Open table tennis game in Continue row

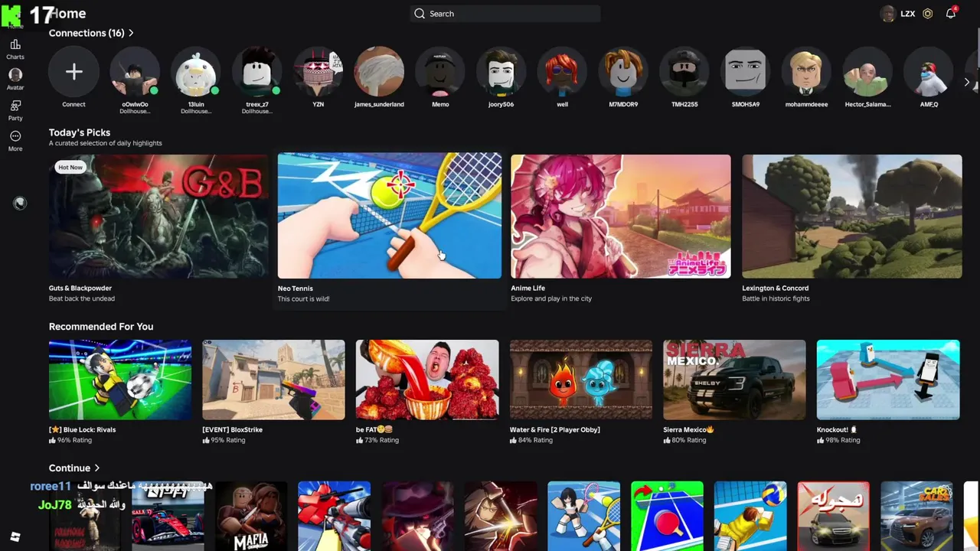(x=667, y=516)
